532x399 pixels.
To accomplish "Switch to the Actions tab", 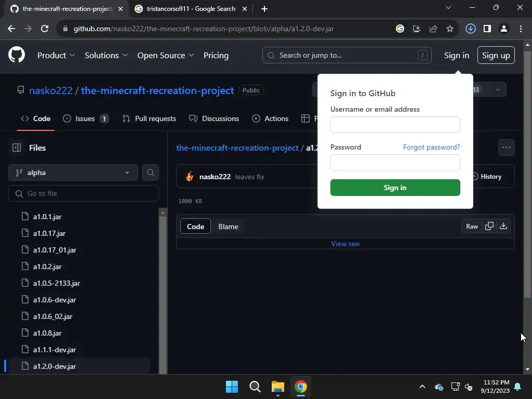I will (x=270, y=119).
